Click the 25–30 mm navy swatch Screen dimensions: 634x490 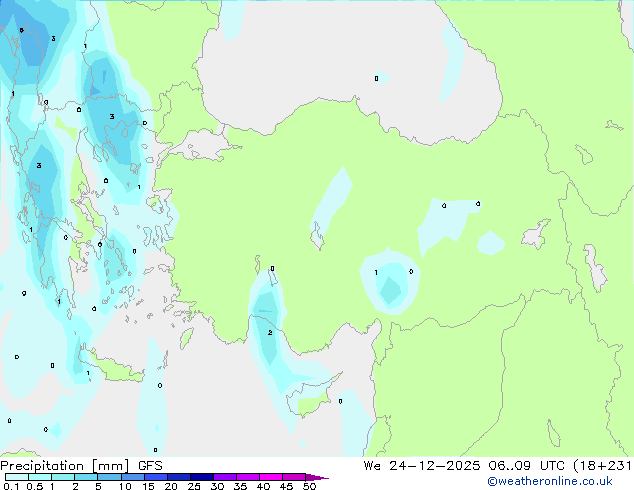(x=202, y=477)
